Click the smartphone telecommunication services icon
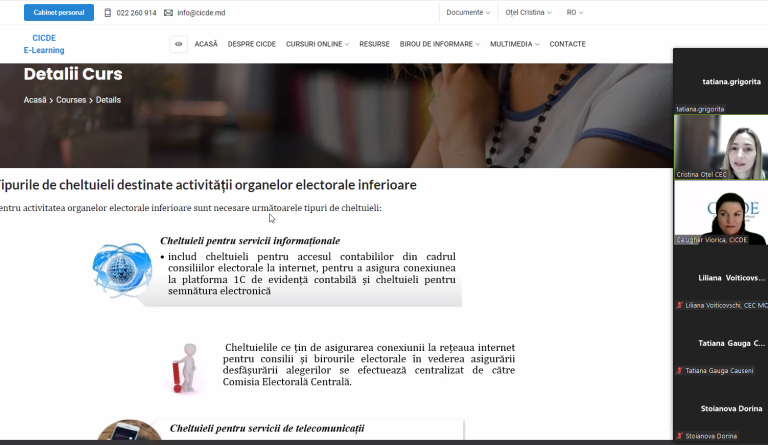Screen dimensions: 768x445 coord(129,430)
